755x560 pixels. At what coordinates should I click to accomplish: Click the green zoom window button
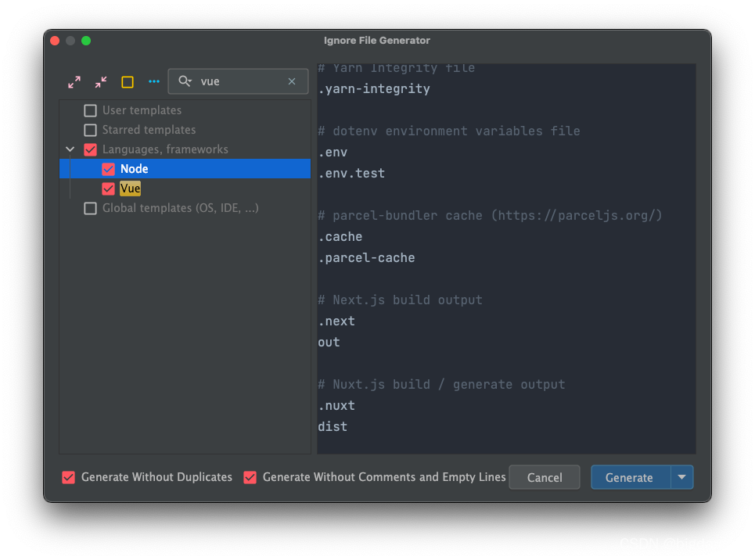point(86,41)
